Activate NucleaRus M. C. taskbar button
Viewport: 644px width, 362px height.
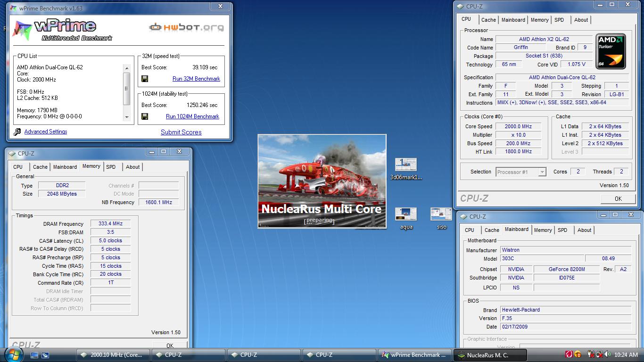(x=490, y=355)
